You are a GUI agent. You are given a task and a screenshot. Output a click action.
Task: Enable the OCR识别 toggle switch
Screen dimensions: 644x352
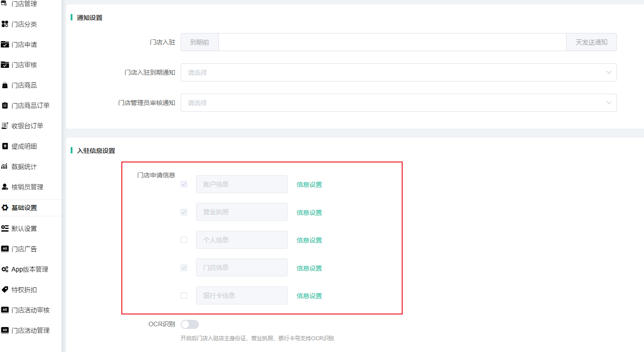pos(189,324)
